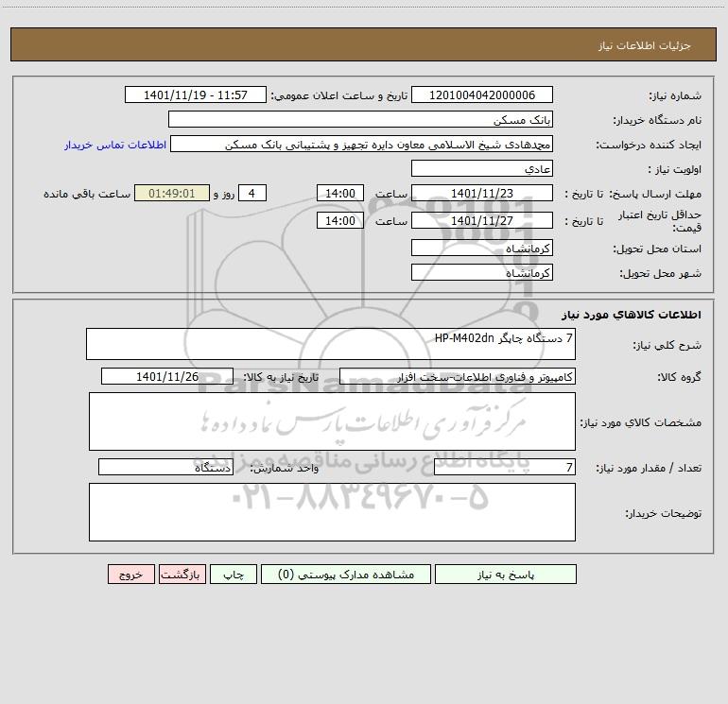Click the general description field HP-M402dn

331,344
